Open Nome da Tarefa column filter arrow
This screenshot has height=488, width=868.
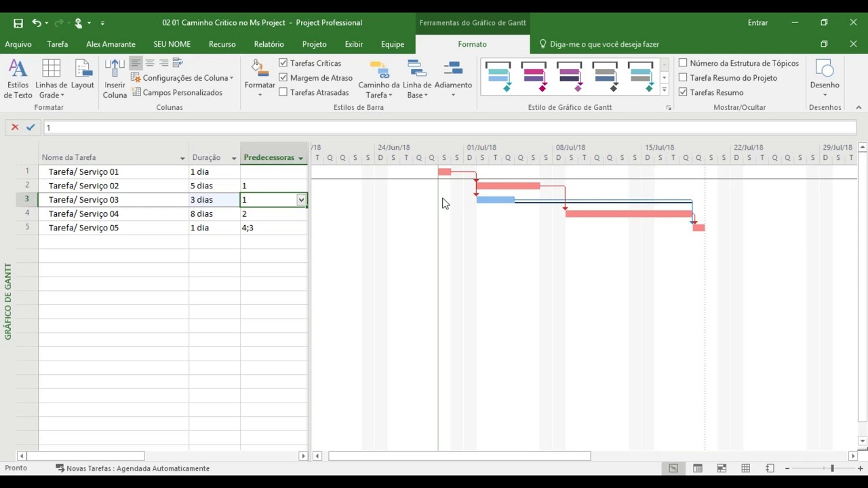pos(182,159)
